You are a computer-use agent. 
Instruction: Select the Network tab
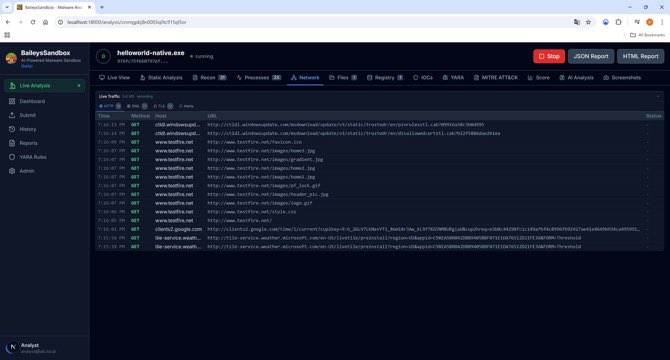[x=305, y=78]
